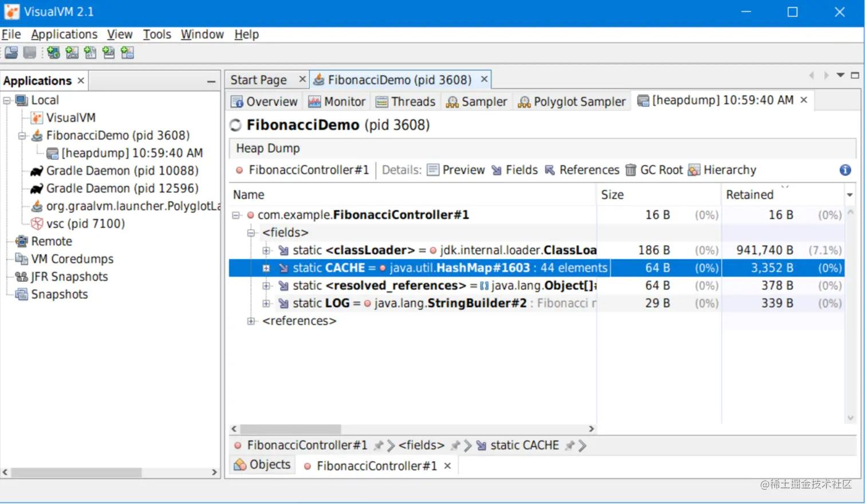Click the Add Remote Host toolbar icon
The width and height of the screenshot is (866, 504).
54,53
